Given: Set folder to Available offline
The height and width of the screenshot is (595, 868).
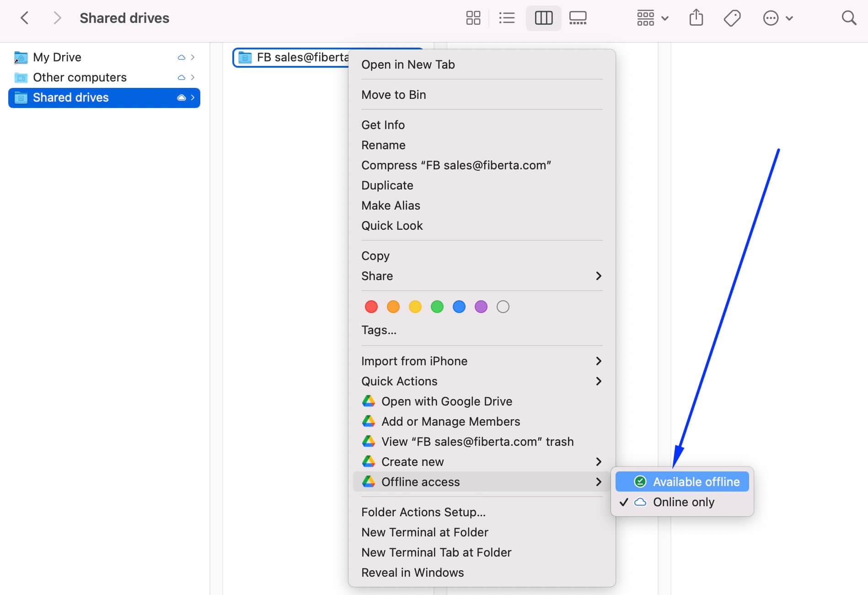Looking at the screenshot, I should (x=682, y=482).
